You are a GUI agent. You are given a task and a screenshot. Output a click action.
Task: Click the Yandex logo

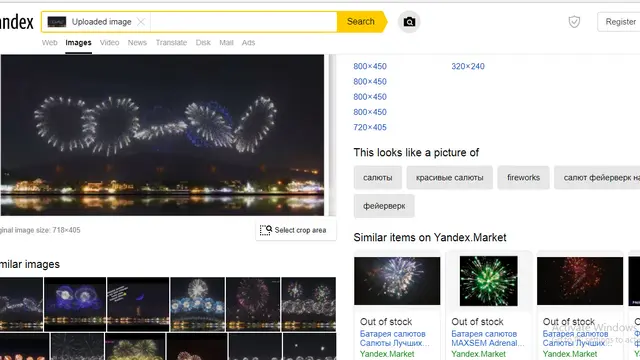16,22
